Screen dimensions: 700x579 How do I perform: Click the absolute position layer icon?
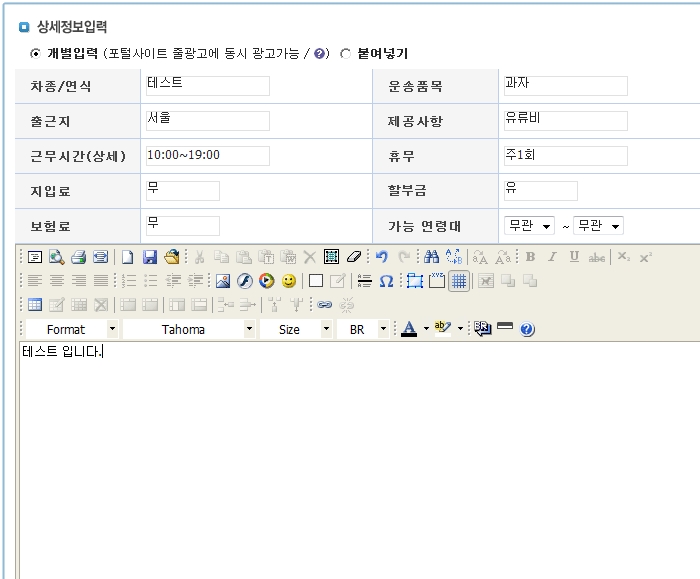[x=415, y=281]
